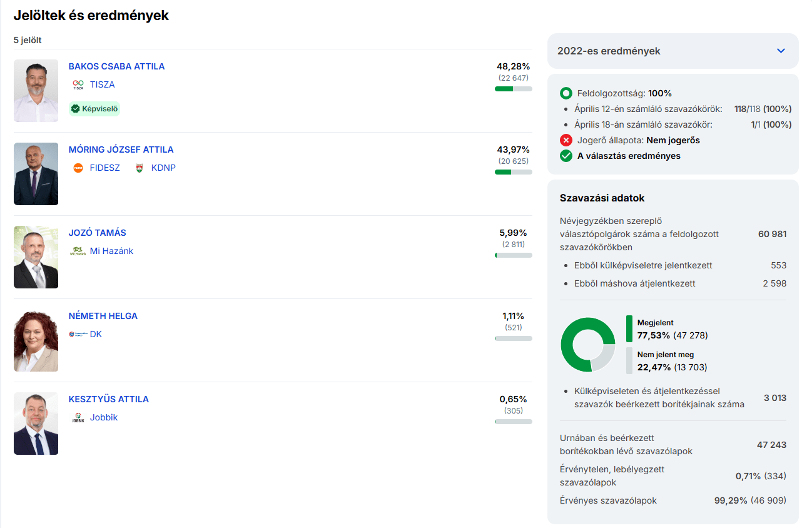
Task: Click the red Nem jogerős status icon
Action: tap(566, 140)
